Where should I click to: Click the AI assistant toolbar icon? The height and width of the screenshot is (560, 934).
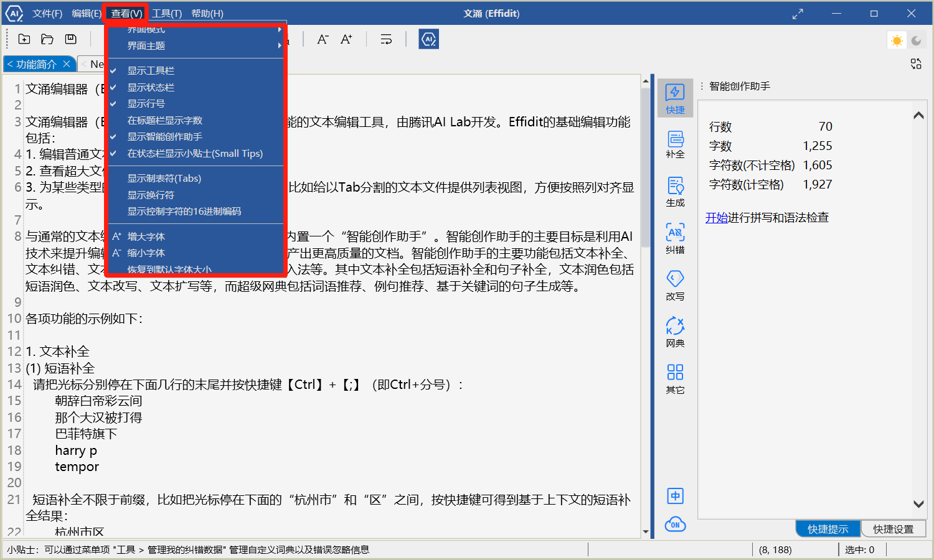point(428,39)
